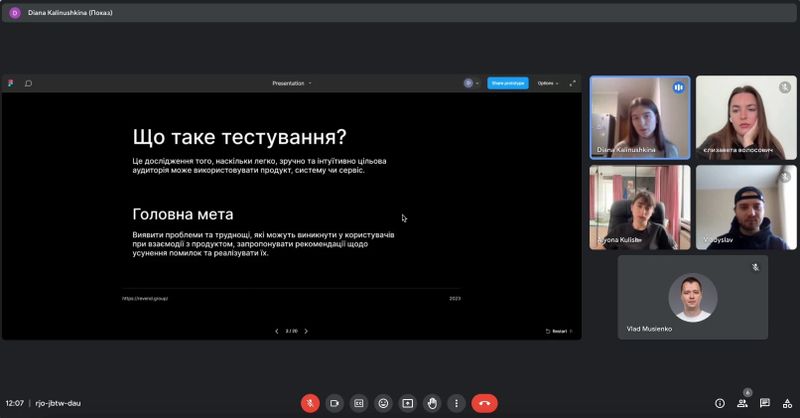Click the rjo-jbtw-dau meeting code
This screenshot has height=418, width=800.
point(58,403)
